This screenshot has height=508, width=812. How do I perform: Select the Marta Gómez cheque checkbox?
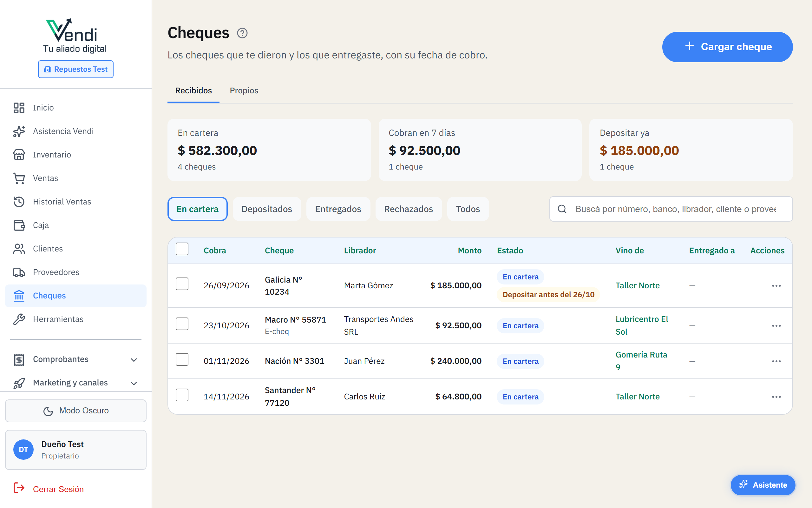click(x=182, y=284)
